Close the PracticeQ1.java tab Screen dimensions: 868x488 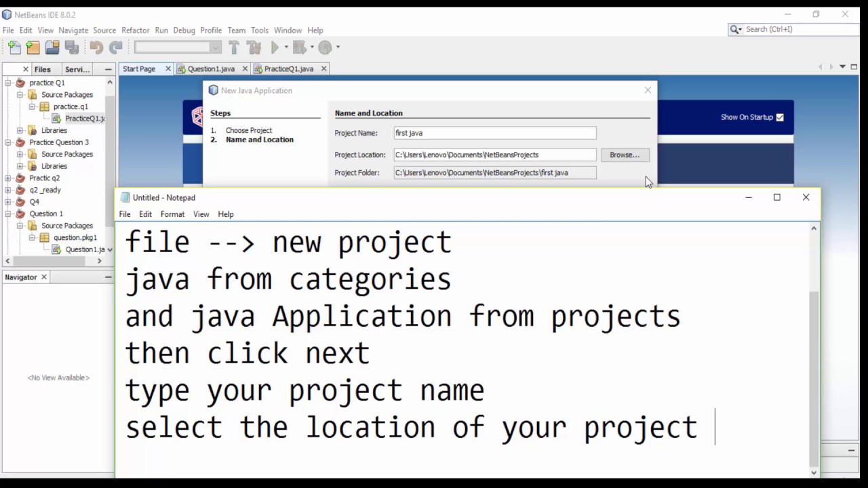[x=323, y=69]
